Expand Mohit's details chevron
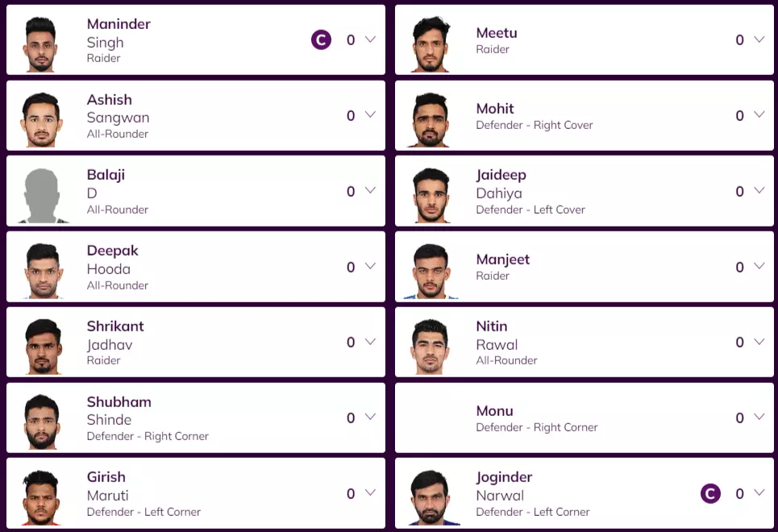Screen dimensions: 778x532 click(759, 115)
